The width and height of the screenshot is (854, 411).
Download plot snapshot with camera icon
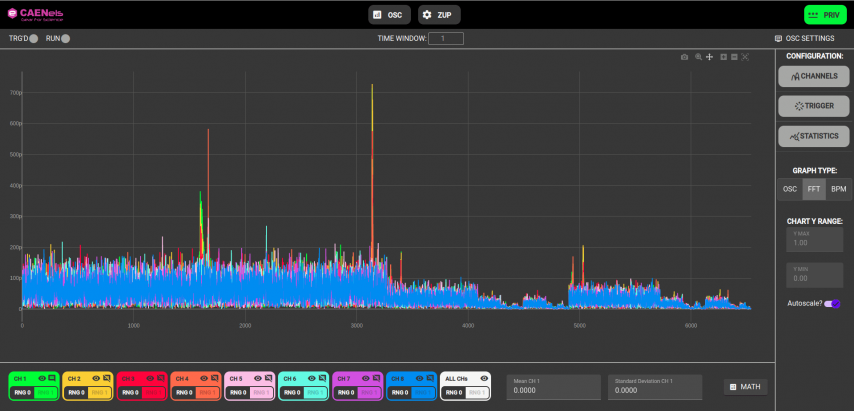(685, 57)
